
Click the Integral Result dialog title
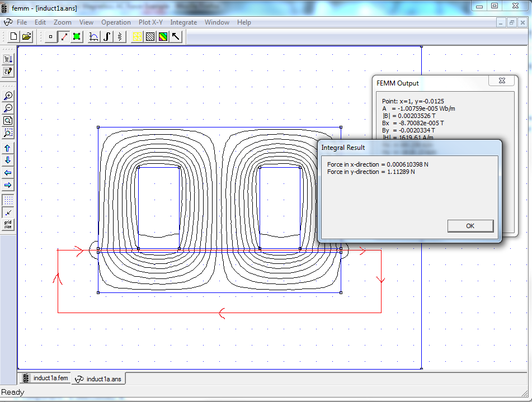pos(343,148)
